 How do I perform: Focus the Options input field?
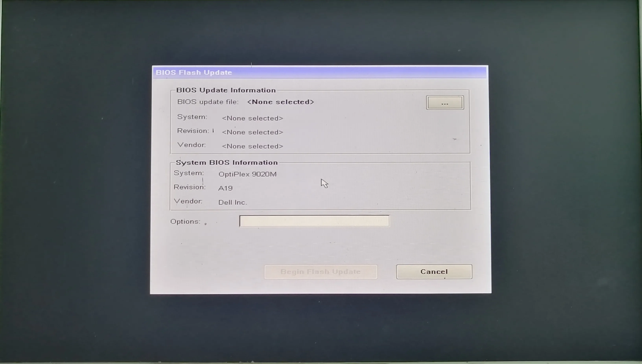coord(314,221)
